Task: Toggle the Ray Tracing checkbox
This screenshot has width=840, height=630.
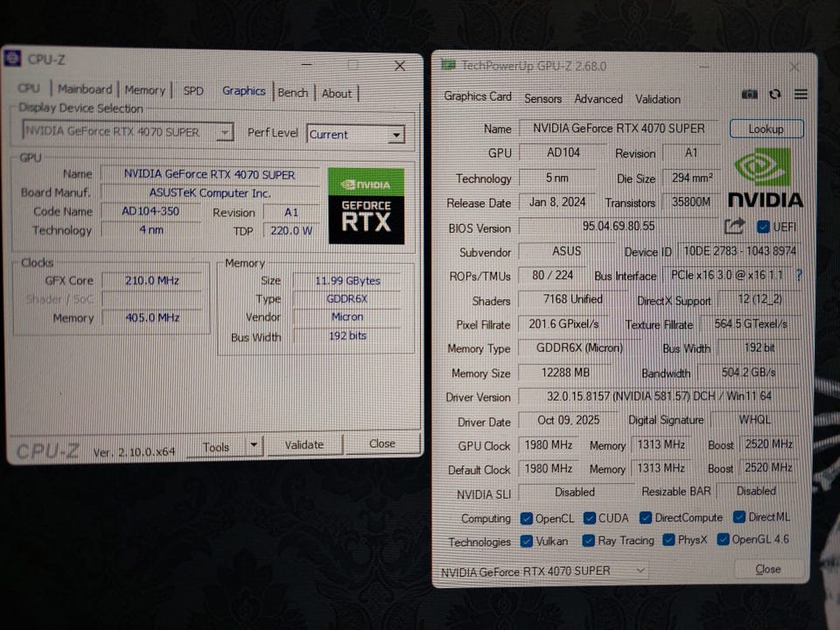Action: click(x=588, y=541)
